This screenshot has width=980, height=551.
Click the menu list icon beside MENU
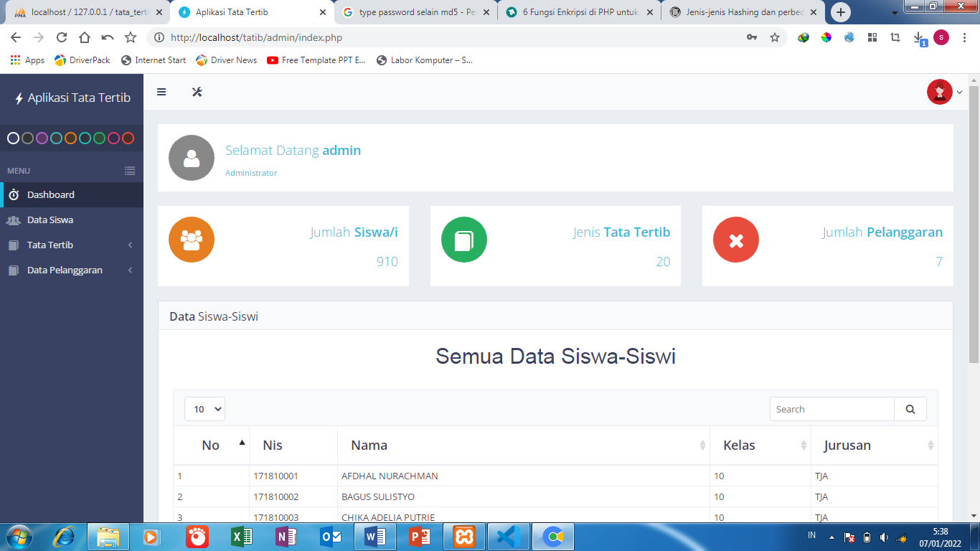pos(130,171)
